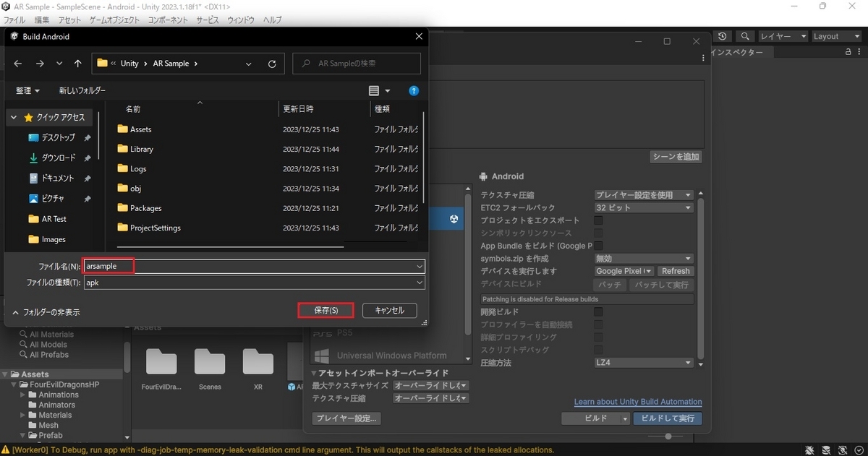This screenshot has height=456, width=868.
Task: Enable the プロジェクトをエクスポート checkbox
Action: [598, 220]
